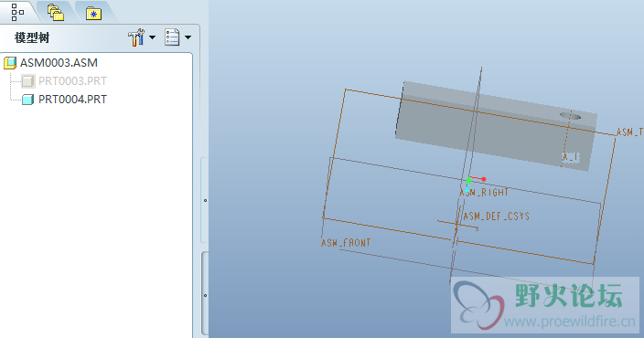Screen dimensions: 644x338
Task: Click the model tree Settings tools icon
Action: (x=136, y=37)
